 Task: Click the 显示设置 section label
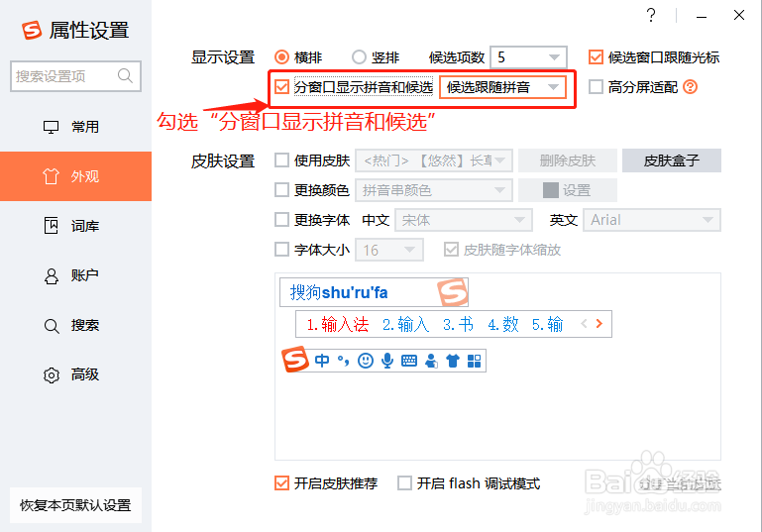tap(223, 57)
